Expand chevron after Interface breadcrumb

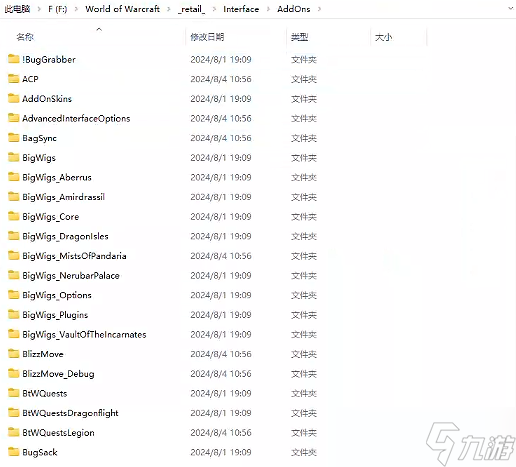(268, 9)
